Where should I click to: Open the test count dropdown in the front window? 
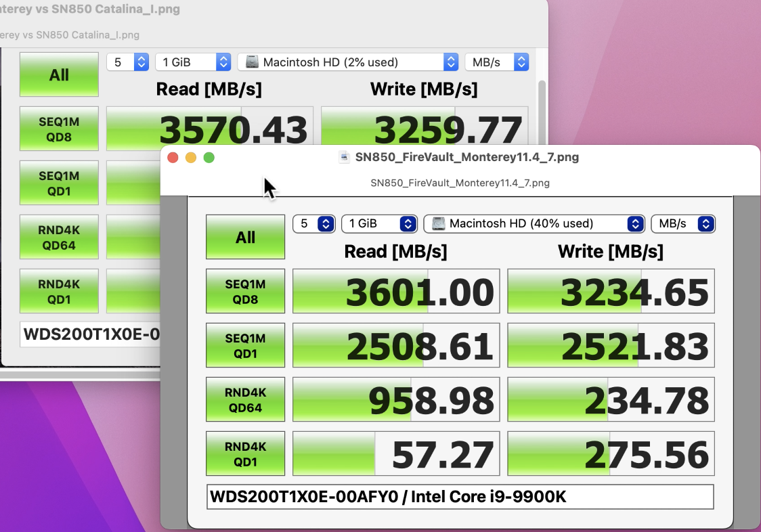314,224
